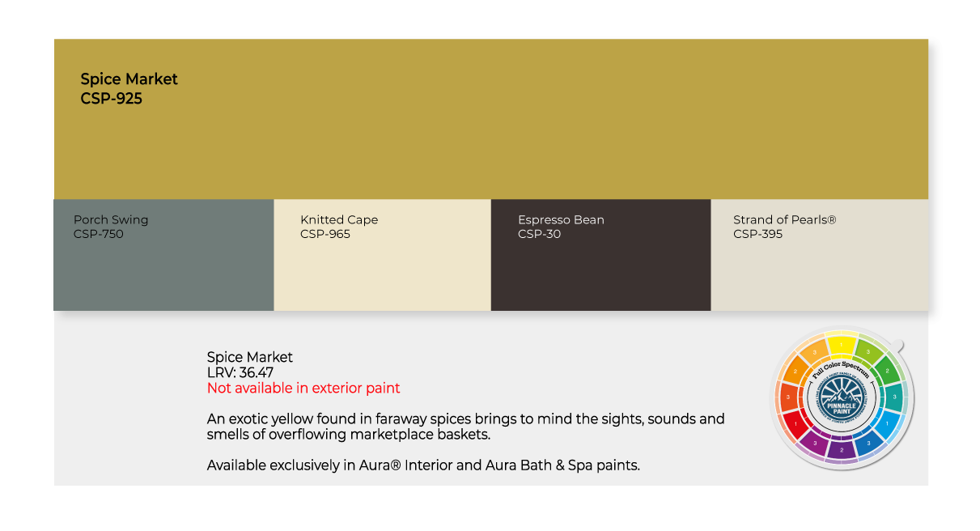Select the Espresso Bean CSP-30 swatch
Viewport: 980px width, 531px height.
tap(600, 255)
